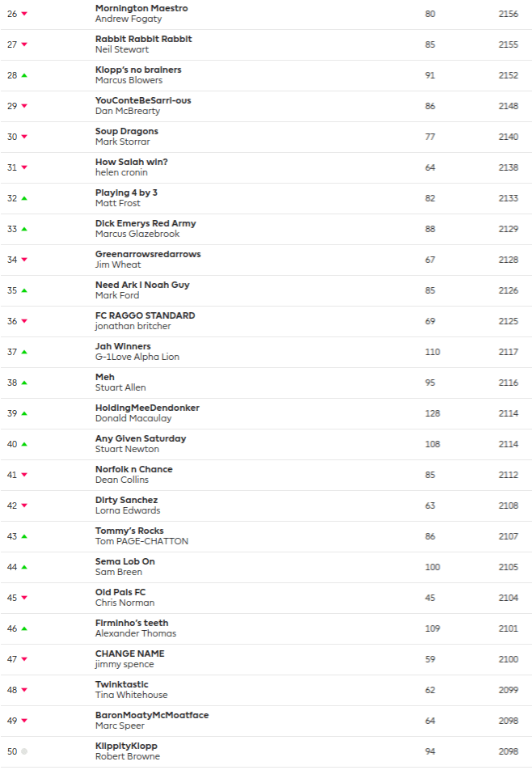Go to FC RAGGO STANDARD team page

click(145, 315)
